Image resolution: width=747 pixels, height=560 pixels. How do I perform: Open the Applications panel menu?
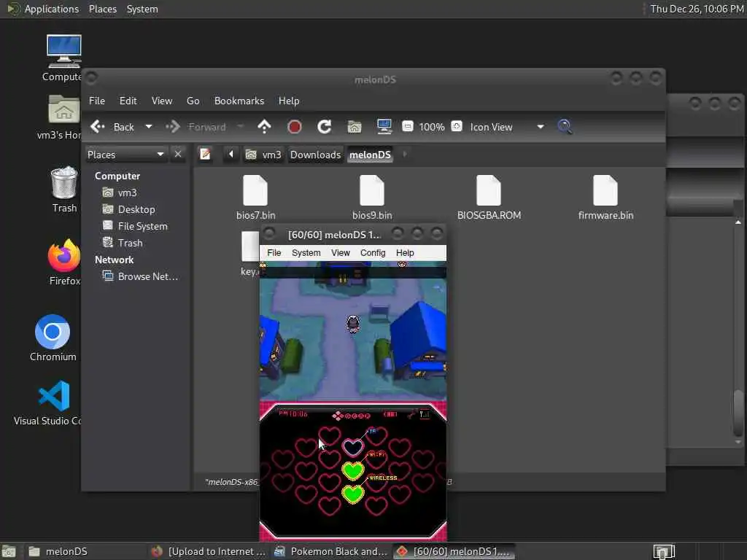point(43,9)
